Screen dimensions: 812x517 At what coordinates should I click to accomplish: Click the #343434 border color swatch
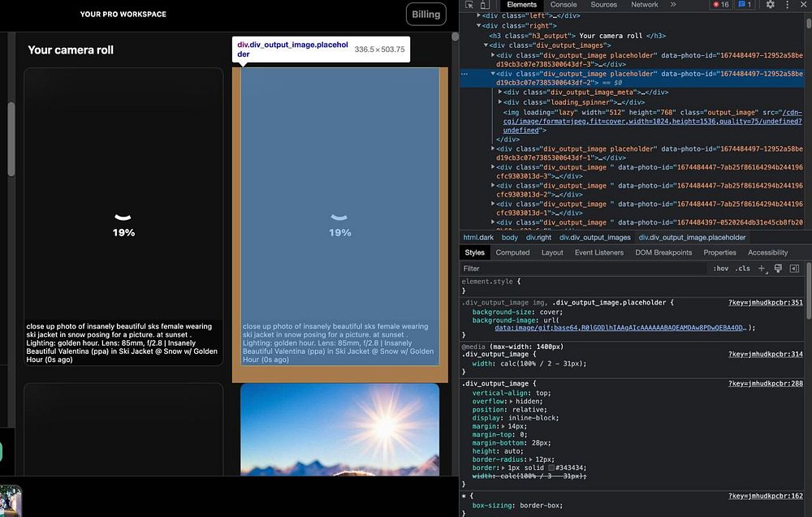tap(551, 467)
